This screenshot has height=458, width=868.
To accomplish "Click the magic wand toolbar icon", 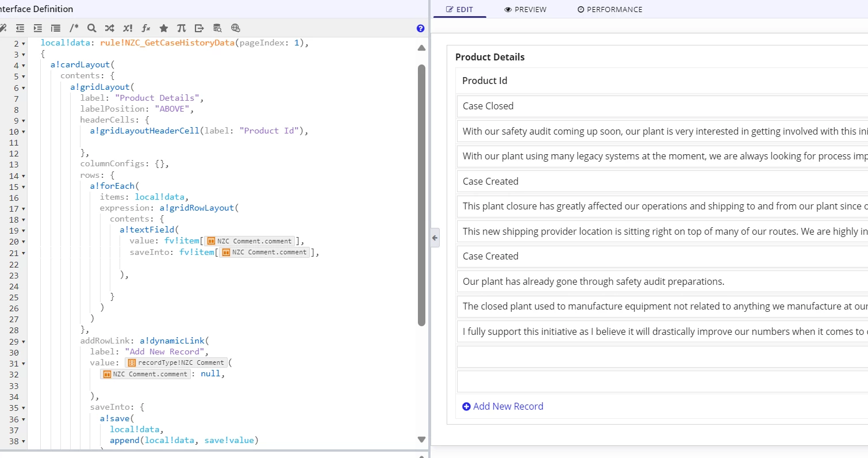I will (x=3, y=28).
